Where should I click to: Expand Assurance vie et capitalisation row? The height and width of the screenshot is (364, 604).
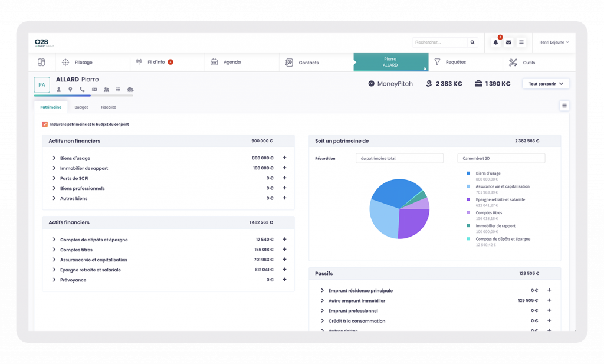pos(54,260)
